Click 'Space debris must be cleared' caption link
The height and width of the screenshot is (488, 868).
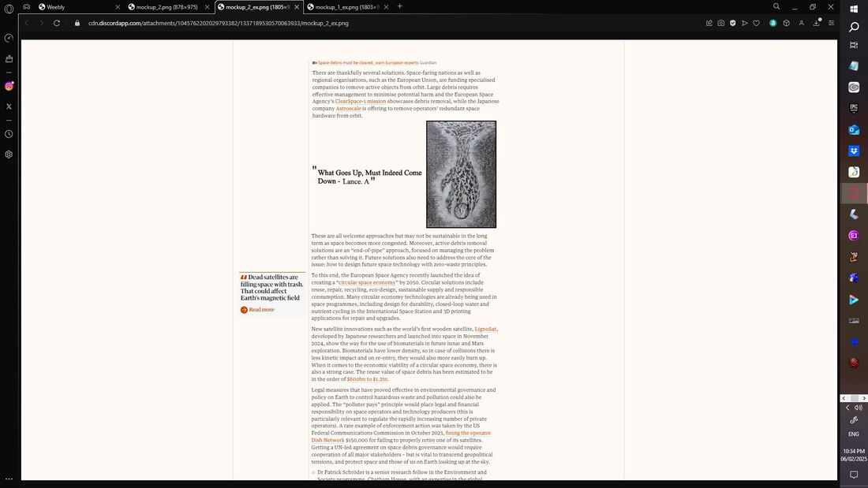[x=369, y=63]
